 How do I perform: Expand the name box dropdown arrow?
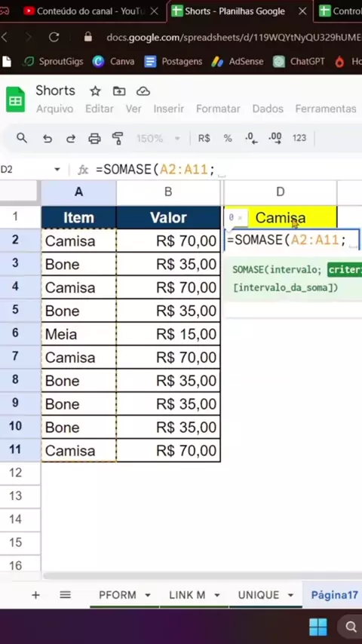tap(57, 170)
